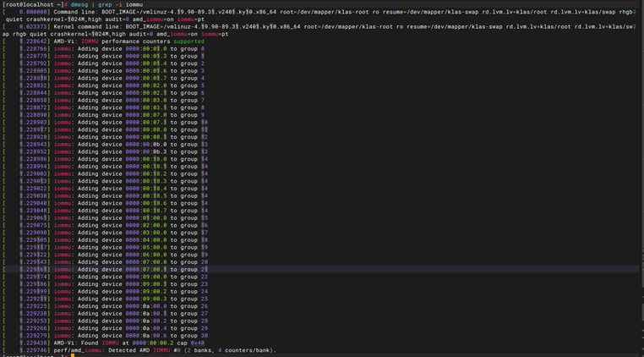Click device address "0000:09:00.3"
Viewport: 644px width, 357px height.
click(x=146, y=299)
